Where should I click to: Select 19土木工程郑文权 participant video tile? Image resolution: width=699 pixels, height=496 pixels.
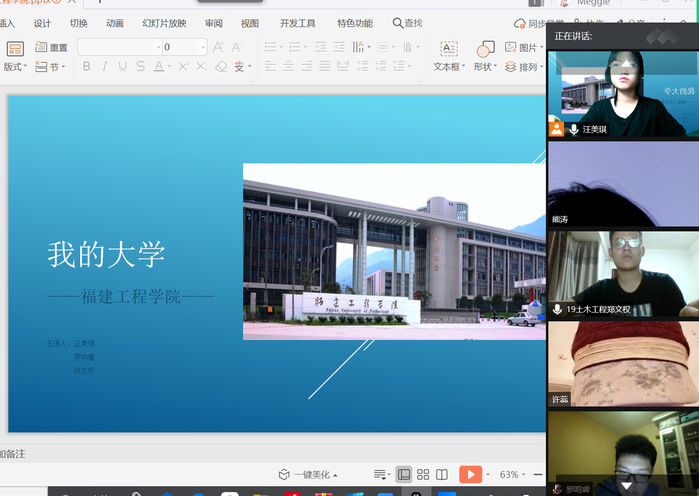coord(623,274)
